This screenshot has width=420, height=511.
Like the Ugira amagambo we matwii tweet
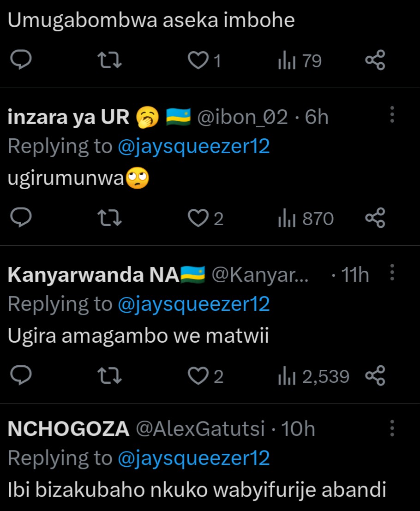pyautogui.click(x=199, y=377)
